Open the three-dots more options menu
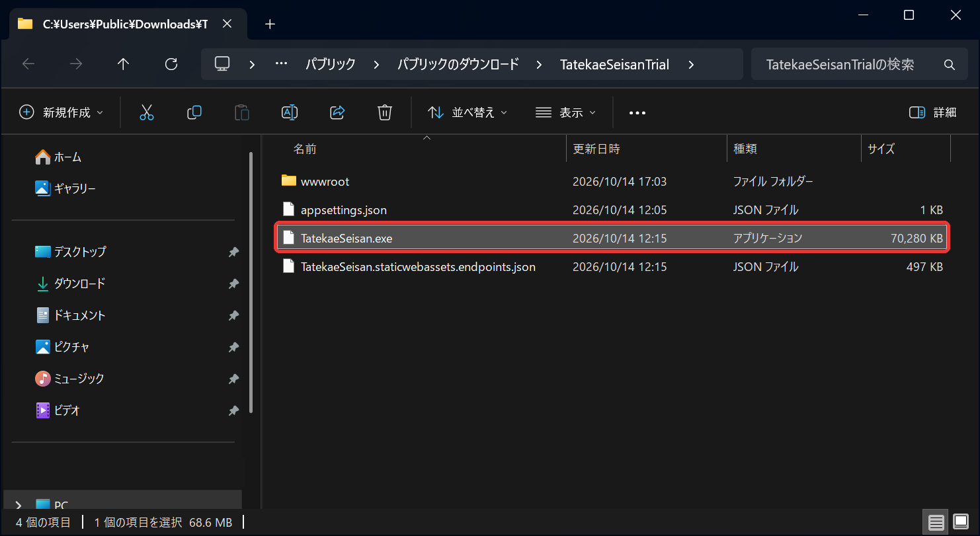The width and height of the screenshot is (980, 536). [x=637, y=113]
